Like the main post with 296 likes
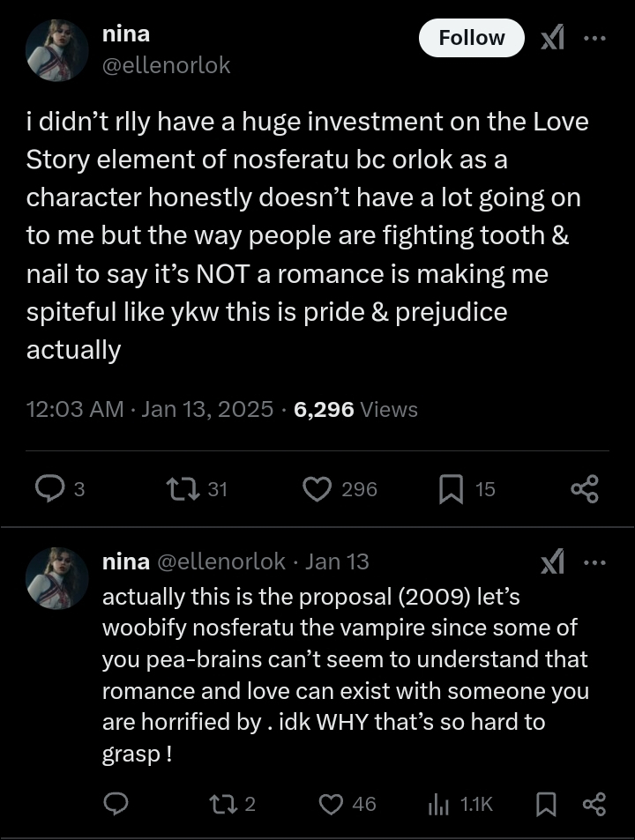 point(317,488)
